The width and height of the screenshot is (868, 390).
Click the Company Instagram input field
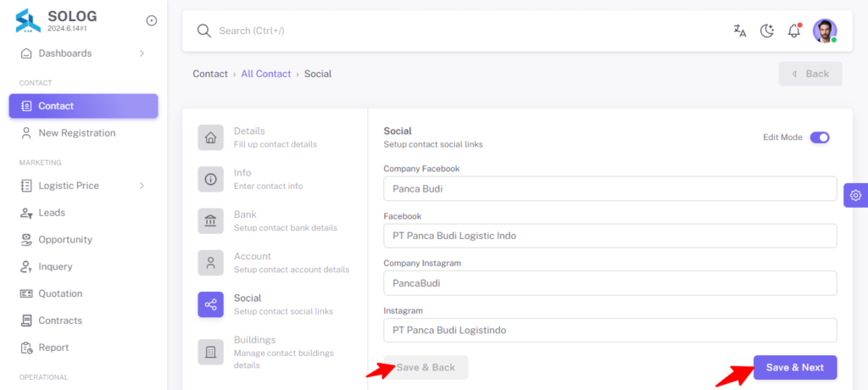[610, 283]
